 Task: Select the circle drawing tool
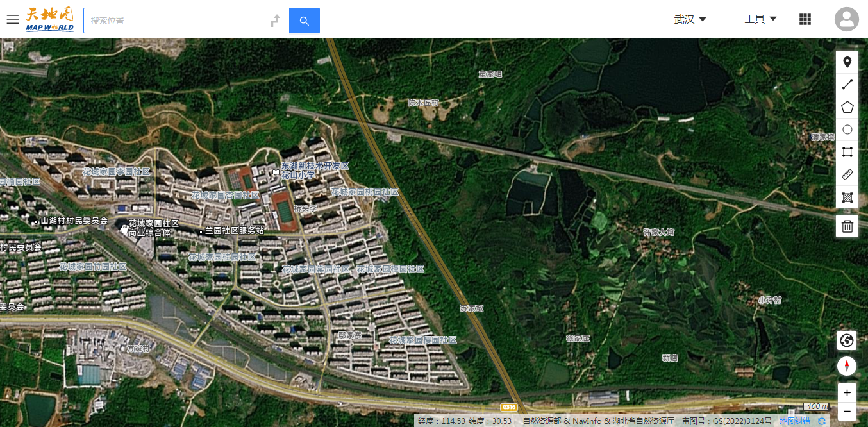coord(847,130)
